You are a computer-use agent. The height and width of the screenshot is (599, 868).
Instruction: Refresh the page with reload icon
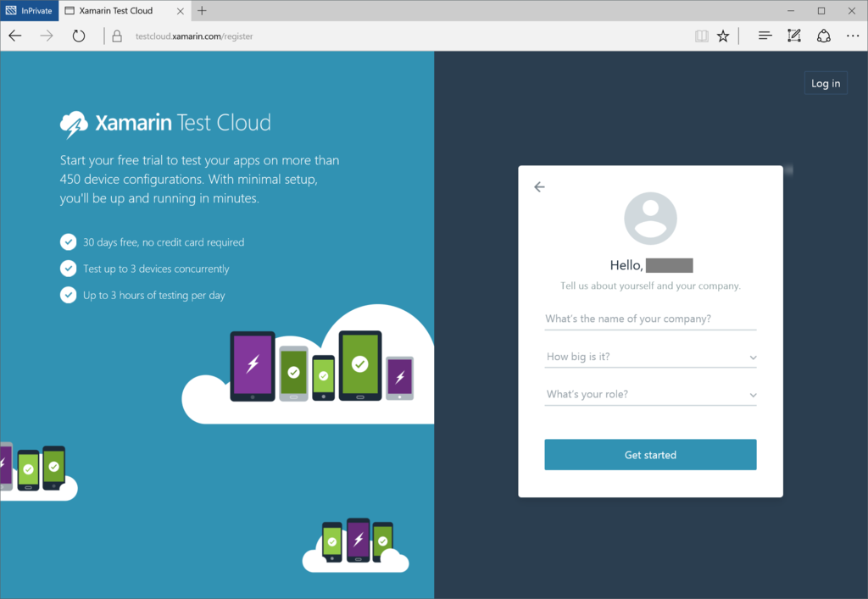[79, 36]
